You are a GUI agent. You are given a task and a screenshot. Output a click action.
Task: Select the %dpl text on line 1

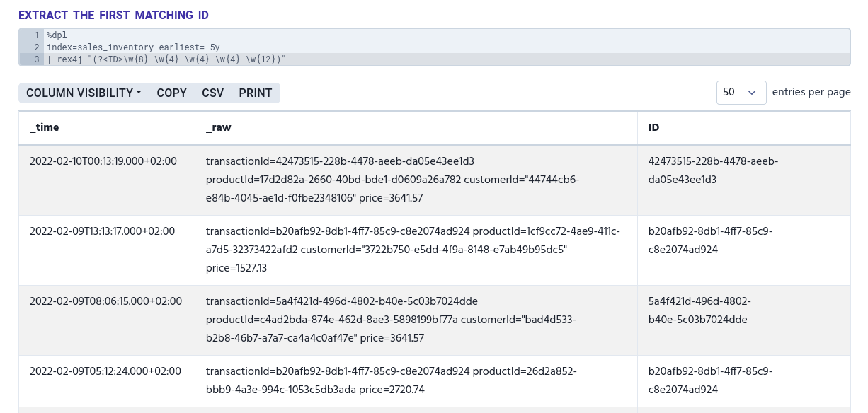point(57,35)
